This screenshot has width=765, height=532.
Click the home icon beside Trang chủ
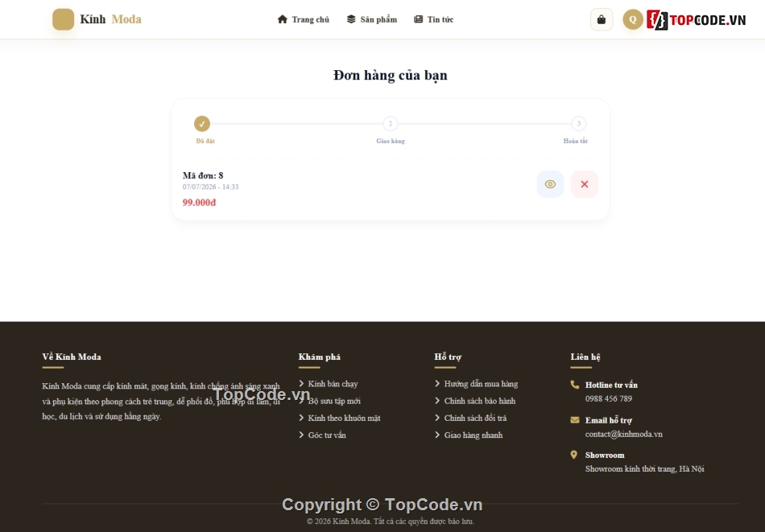click(282, 19)
